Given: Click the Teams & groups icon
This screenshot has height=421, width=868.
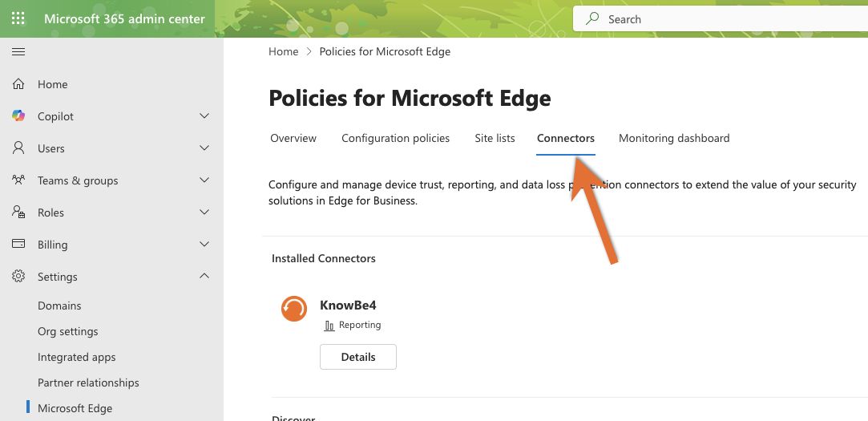Looking at the screenshot, I should [18, 180].
